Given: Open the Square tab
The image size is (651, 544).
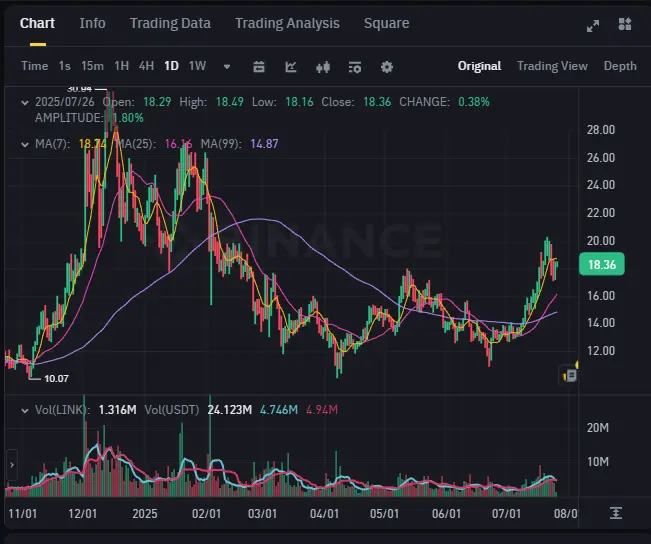Looking at the screenshot, I should pyautogui.click(x=387, y=23).
